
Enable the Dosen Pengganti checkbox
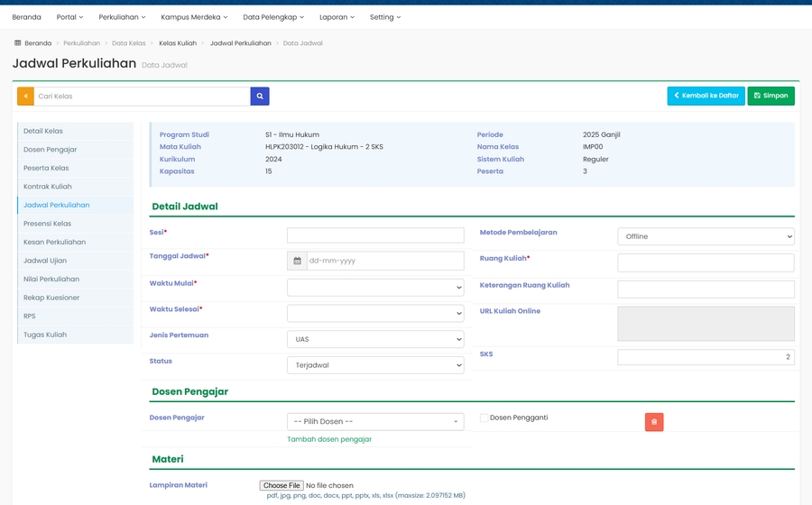coord(484,418)
